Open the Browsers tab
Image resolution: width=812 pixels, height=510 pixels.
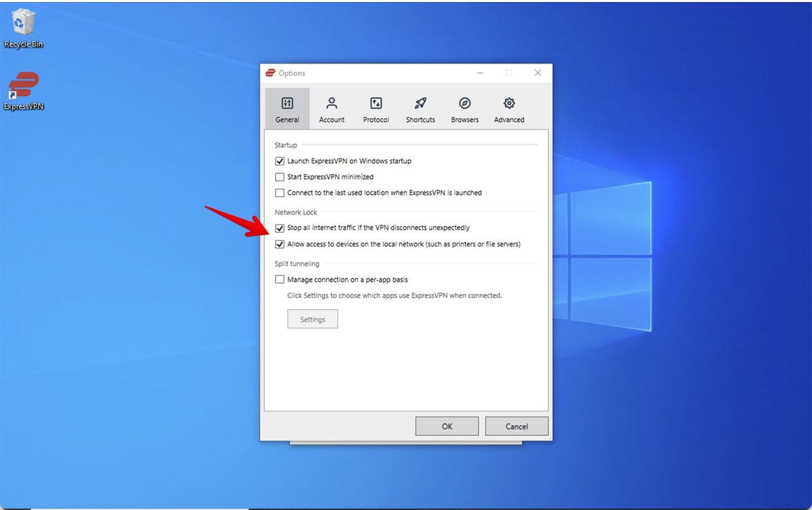[x=465, y=108]
